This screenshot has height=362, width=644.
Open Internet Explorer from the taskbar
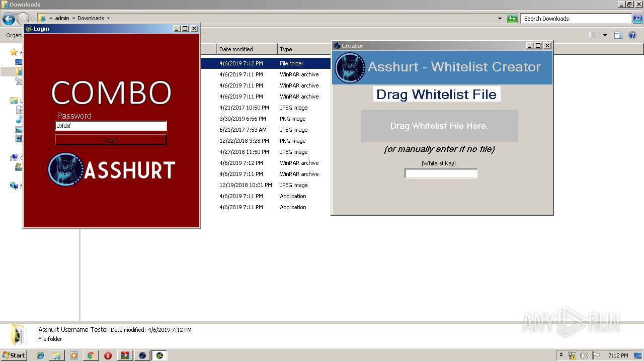coord(40,355)
